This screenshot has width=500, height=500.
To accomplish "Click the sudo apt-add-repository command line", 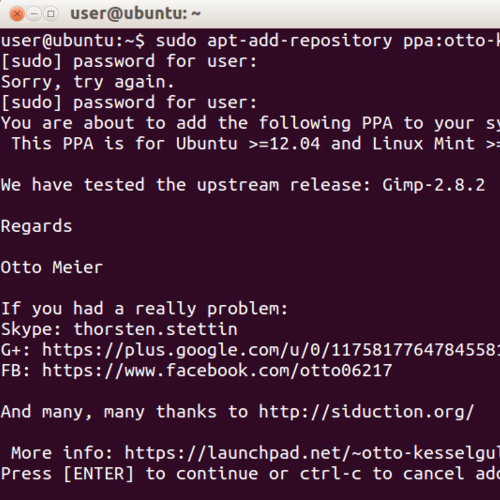I will click(x=250, y=41).
